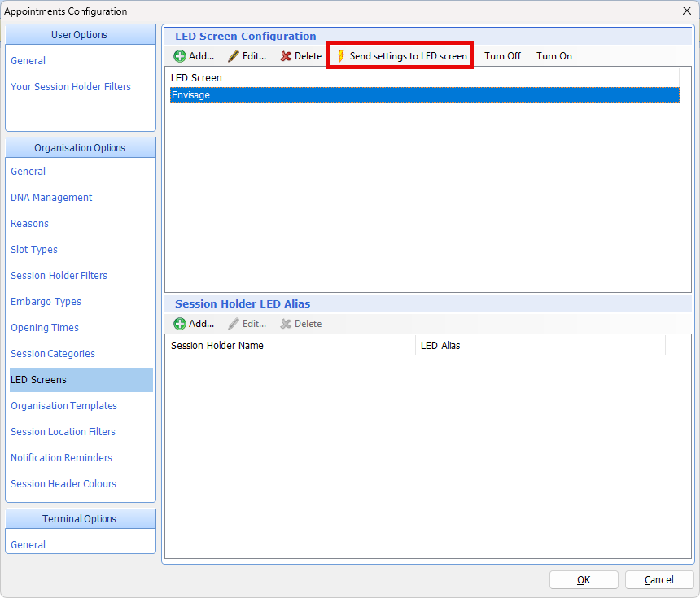Click Edit pencil icon in LED Screen Configuration

[x=234, y=56]
